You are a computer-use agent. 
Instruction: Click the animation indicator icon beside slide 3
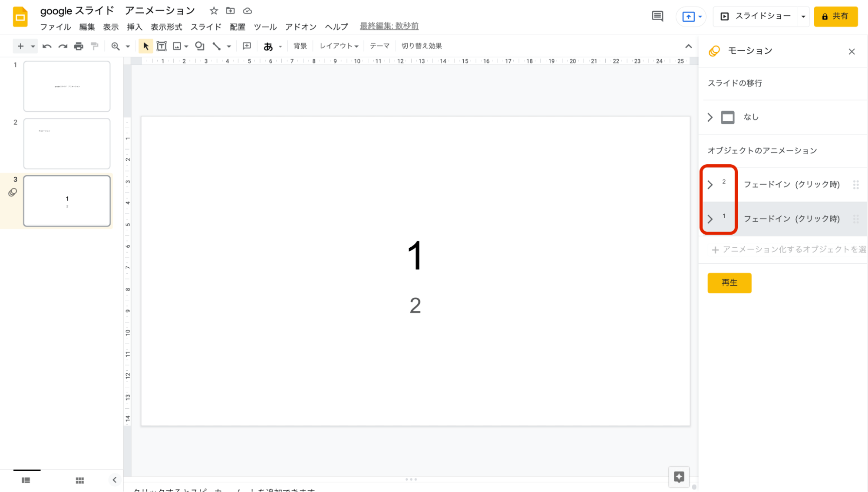click(13, 193)
